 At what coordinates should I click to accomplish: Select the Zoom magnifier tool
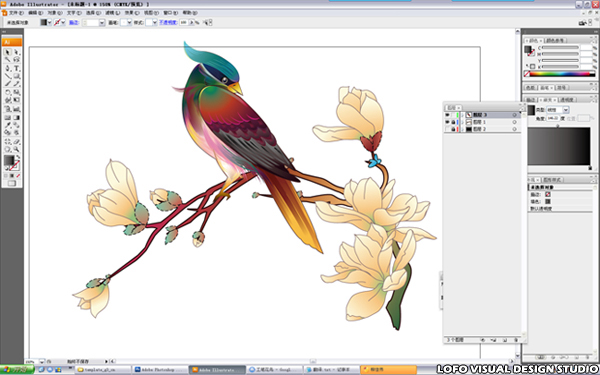(16, 149)
